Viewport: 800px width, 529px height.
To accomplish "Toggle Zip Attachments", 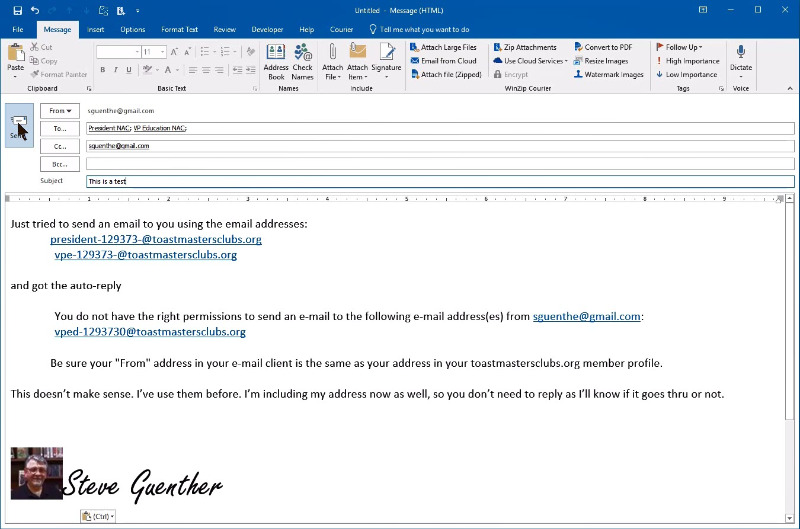I will (x=525, y=47).
